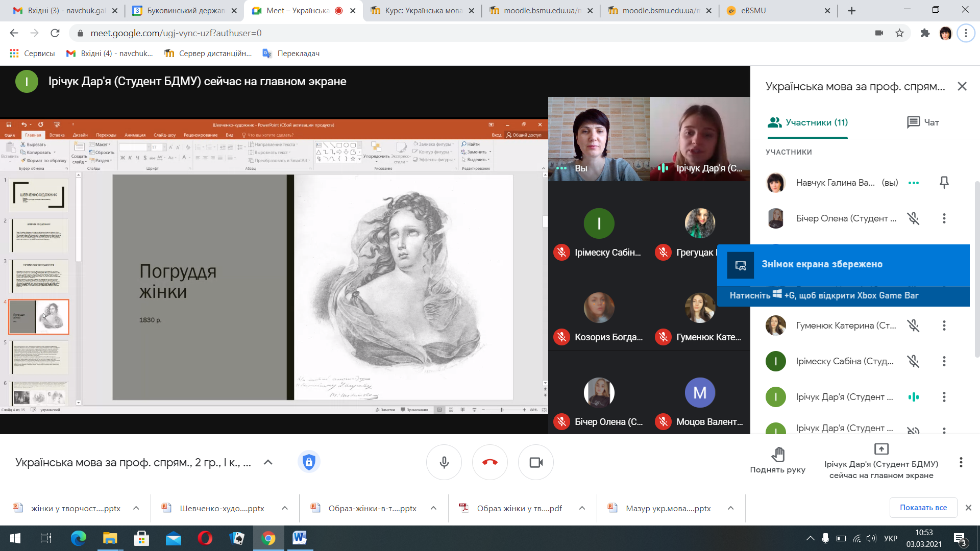The width and height of the screenshot is (980, 551).
Task: Open Chrome extensions puzzle icon
Action: (x=925, y=33)
